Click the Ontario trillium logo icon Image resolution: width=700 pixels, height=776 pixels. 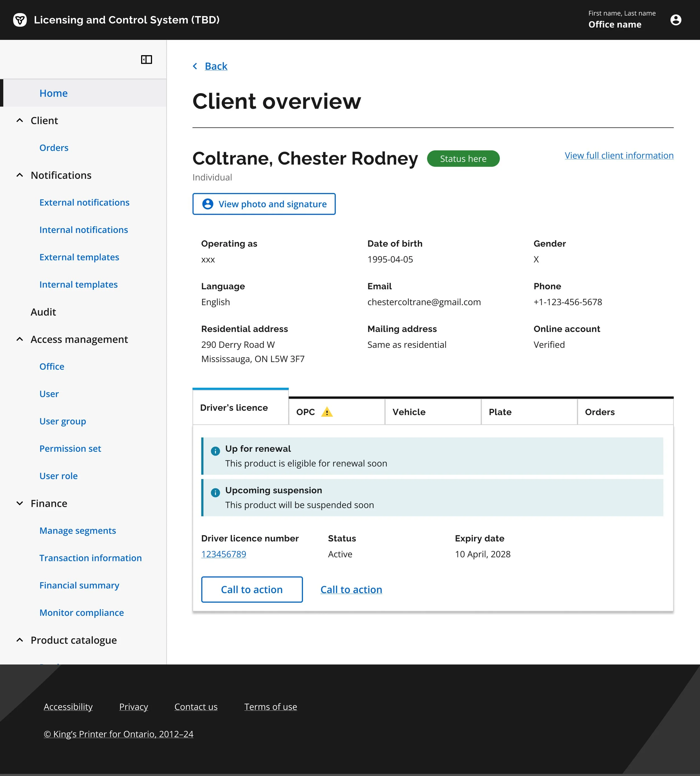[x=20, y=20]
